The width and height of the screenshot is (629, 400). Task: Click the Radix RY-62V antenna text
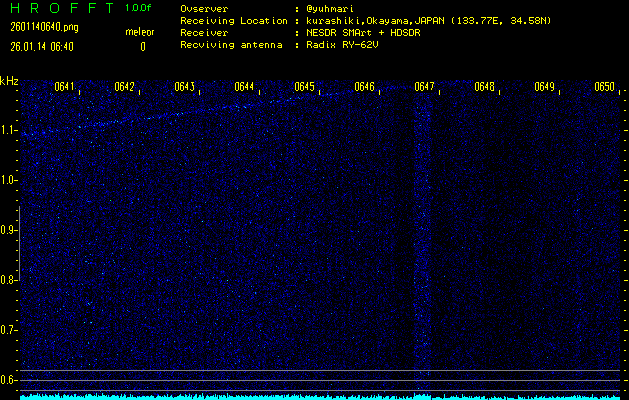pos(342,45)
